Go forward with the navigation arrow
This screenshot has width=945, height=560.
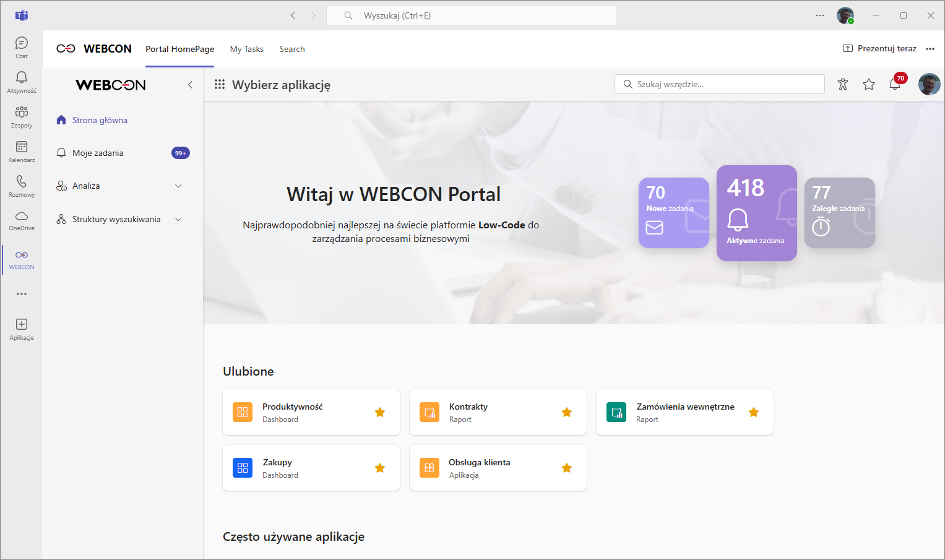pos(313,15)
